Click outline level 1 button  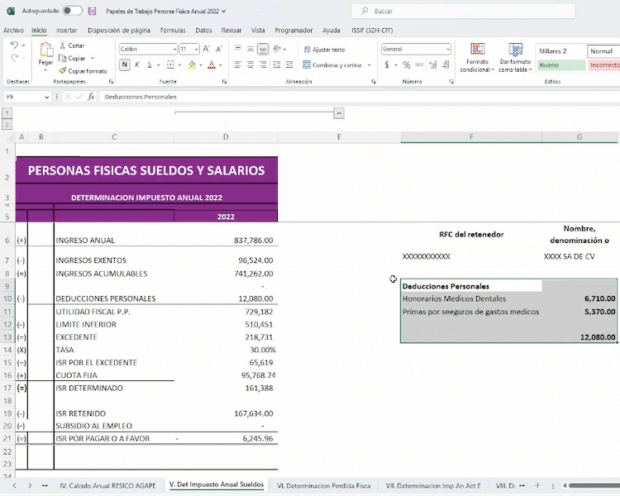(7, 113)
